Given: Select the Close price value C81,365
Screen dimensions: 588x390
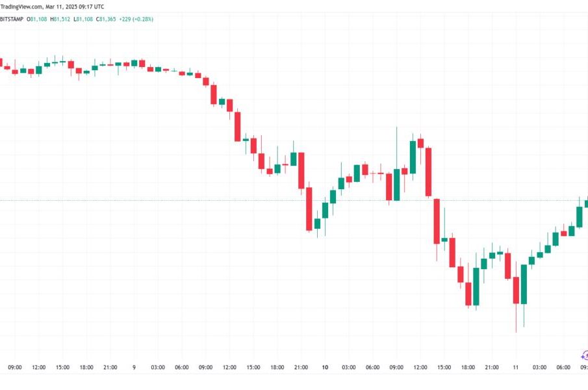Looking at the screenshot, I should [x=106, y=19].
